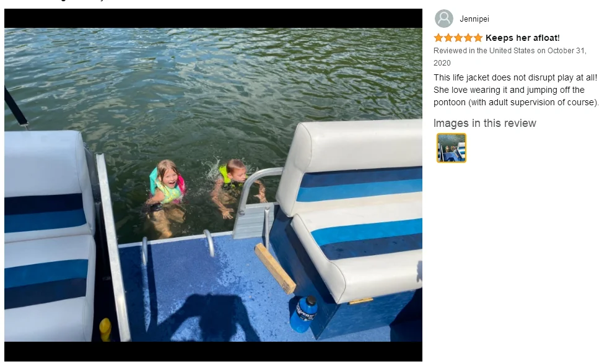Open the Jennipei reviewer profile name
The height and width of the screenshot is (364, 602).
(474, 19)
